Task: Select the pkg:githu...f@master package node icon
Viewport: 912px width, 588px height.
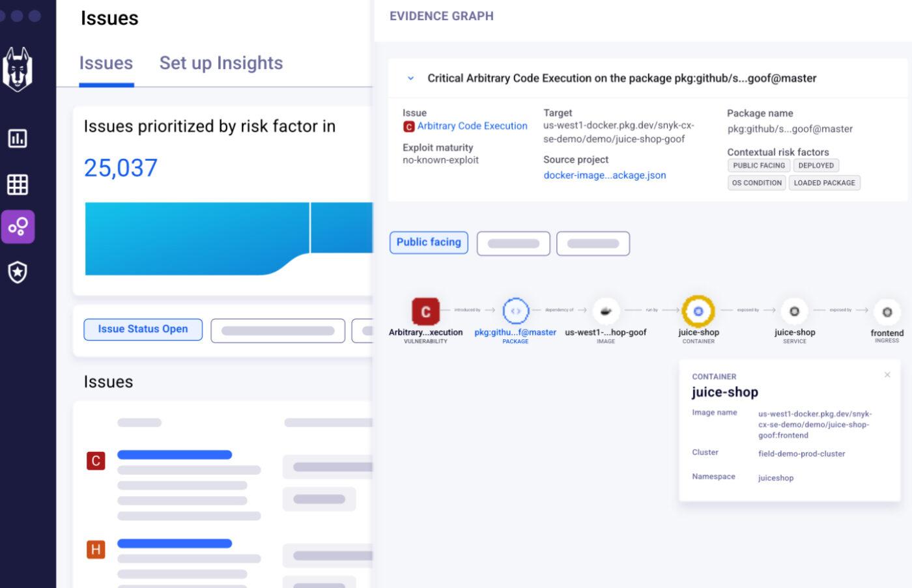Action: click(x=515, y=311)
